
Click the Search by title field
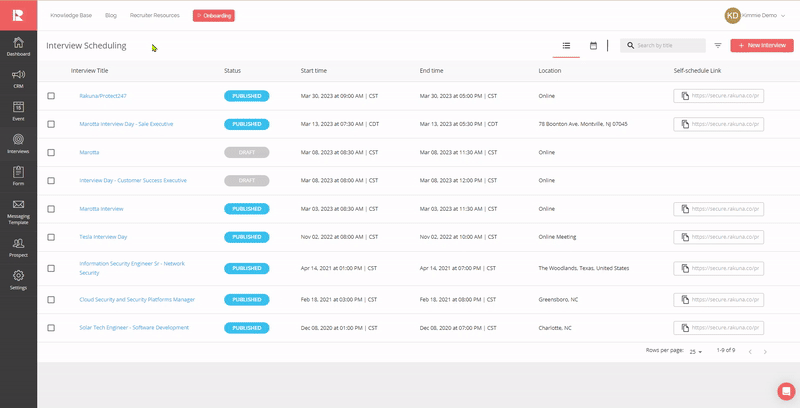tap(663, 45)
